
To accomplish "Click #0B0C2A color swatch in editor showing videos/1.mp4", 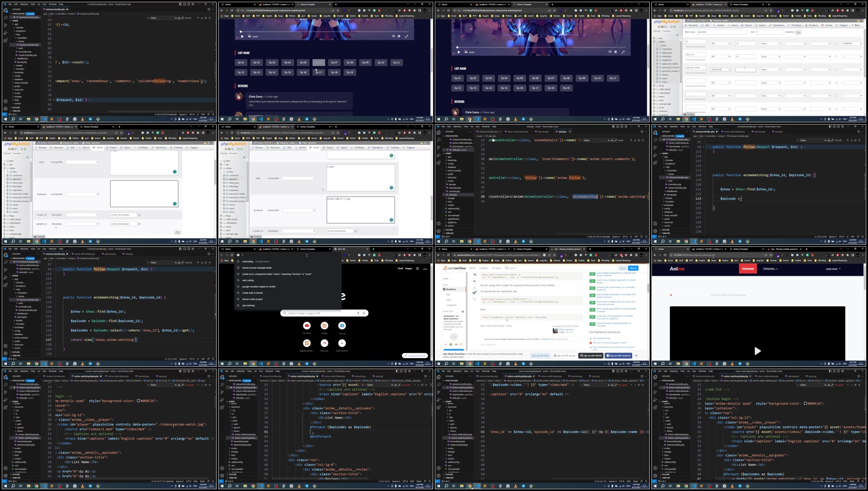I will pyautogui.click(x=139, y=401).
